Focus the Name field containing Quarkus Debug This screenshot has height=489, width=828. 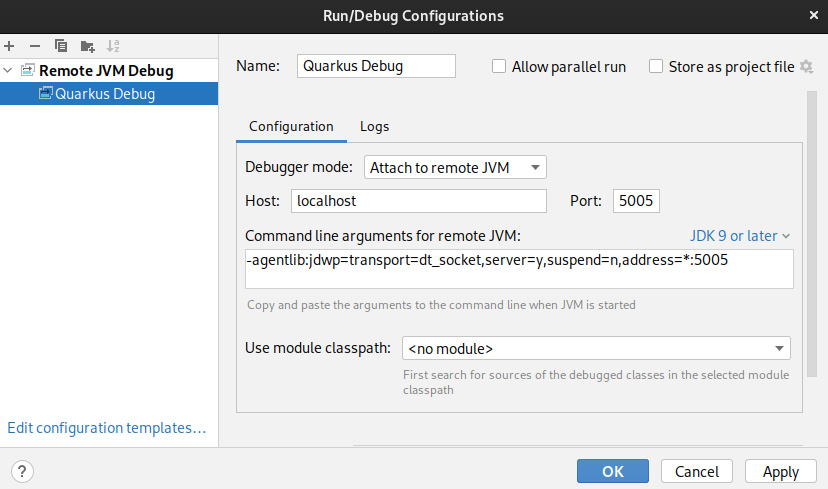376,66
